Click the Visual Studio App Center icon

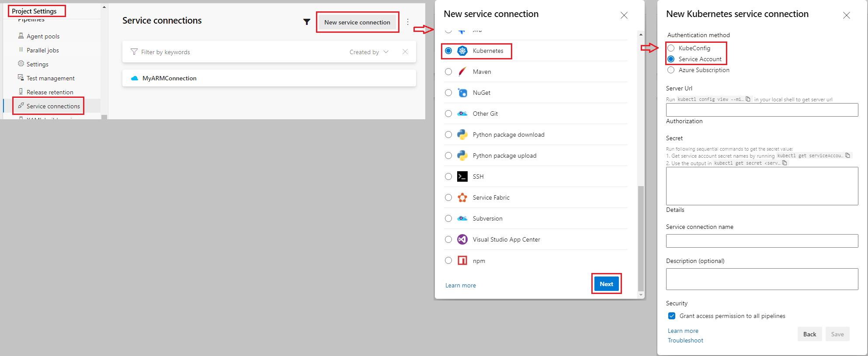click(462, 239)
